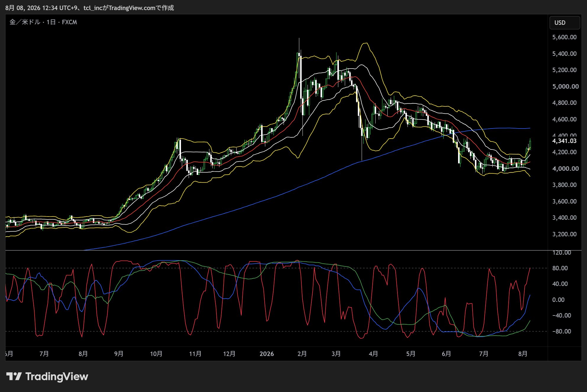The width and height of the screenshot is (587, 392).
Task: Click the 5月 time axis label
Action: (x=411, y=354)
